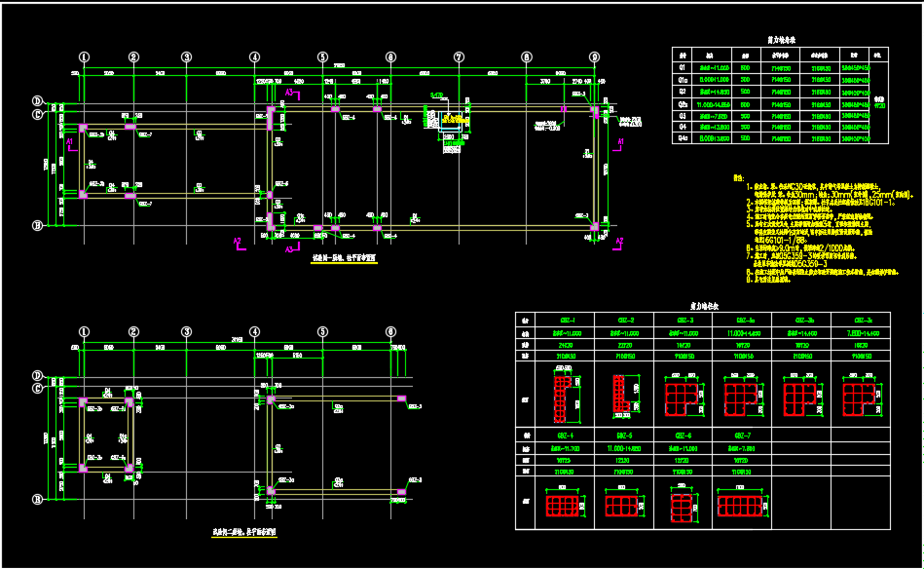Select row bubble D of the nine-axis plan
This screenshot has height=569, width=924.
37,101
